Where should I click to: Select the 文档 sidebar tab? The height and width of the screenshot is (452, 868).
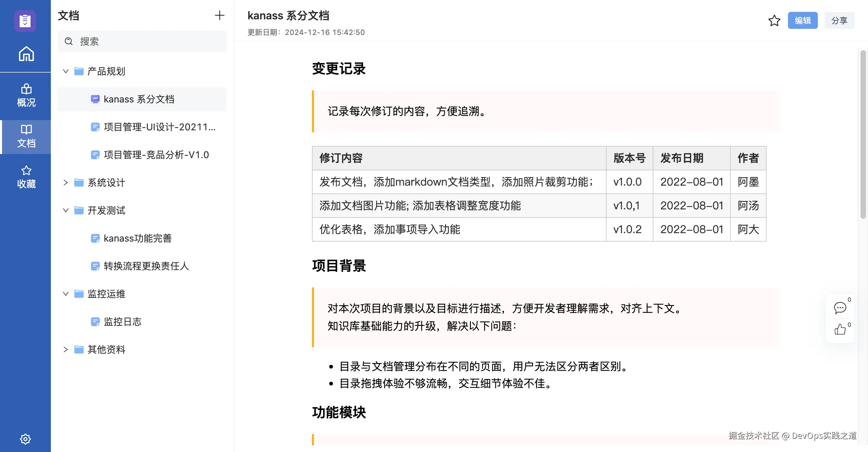(x=26, y=136)
